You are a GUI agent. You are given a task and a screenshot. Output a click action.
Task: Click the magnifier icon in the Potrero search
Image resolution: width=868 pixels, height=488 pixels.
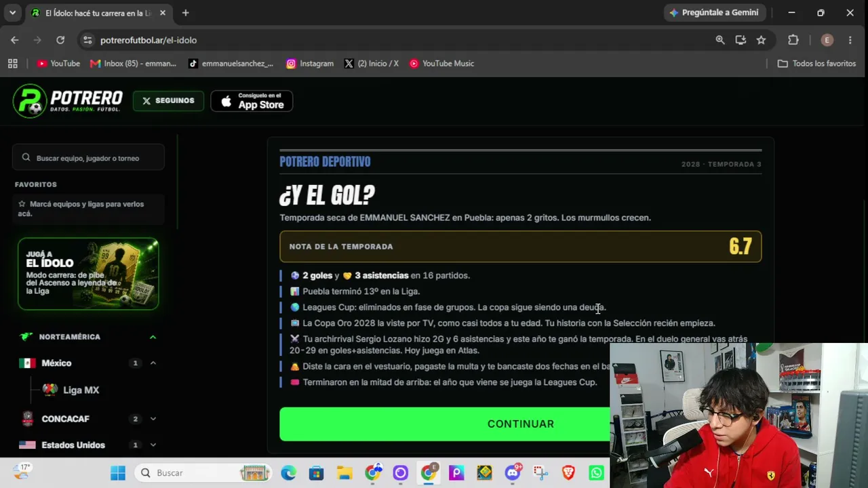[x=26, y=157]
